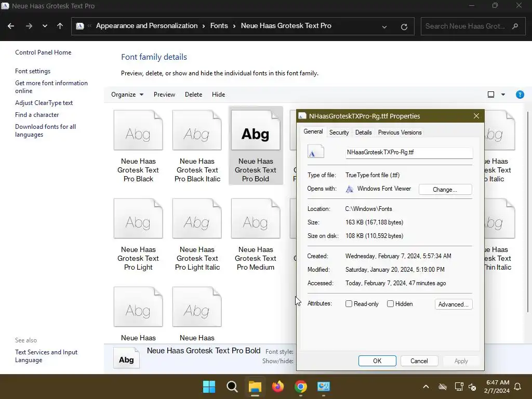
Task: Refresh the Fonts folder view
Action: coord(404,27)
